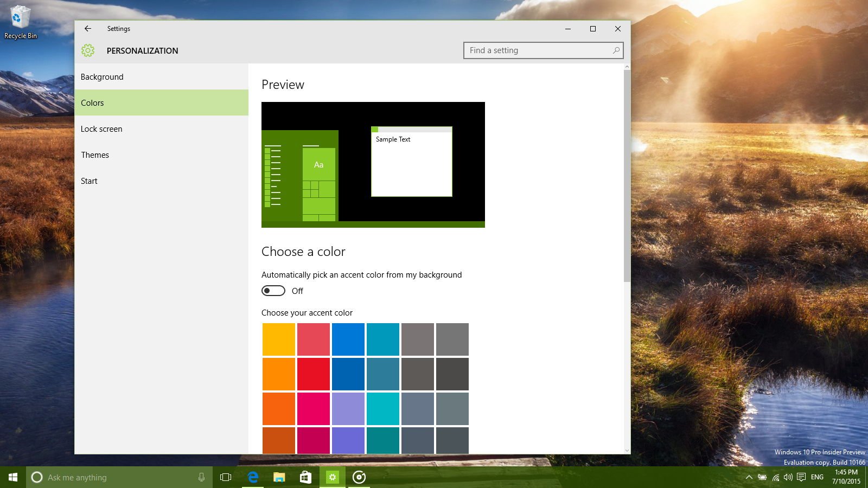Image resolution: width=868 pixels, height=488 pixels.
Task: Open the Windows Start button
Action: (13, 477)
